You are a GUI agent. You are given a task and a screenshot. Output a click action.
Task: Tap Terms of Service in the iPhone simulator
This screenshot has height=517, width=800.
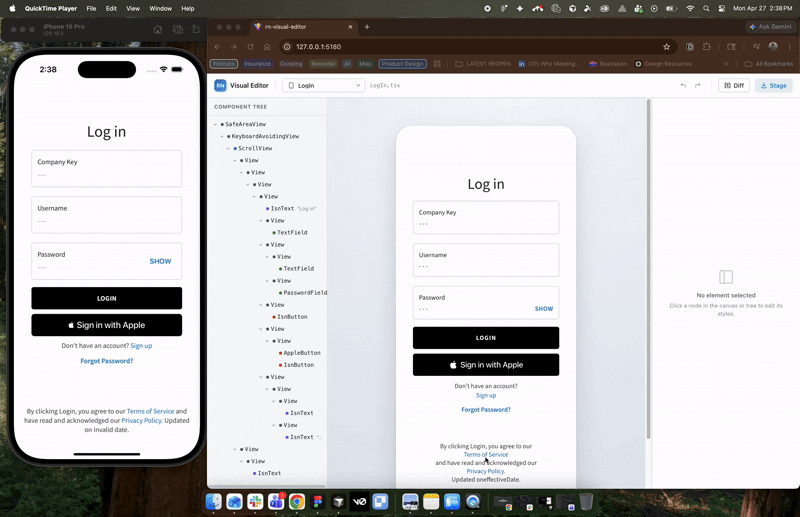pyautogui.click(x=151, y=411)
